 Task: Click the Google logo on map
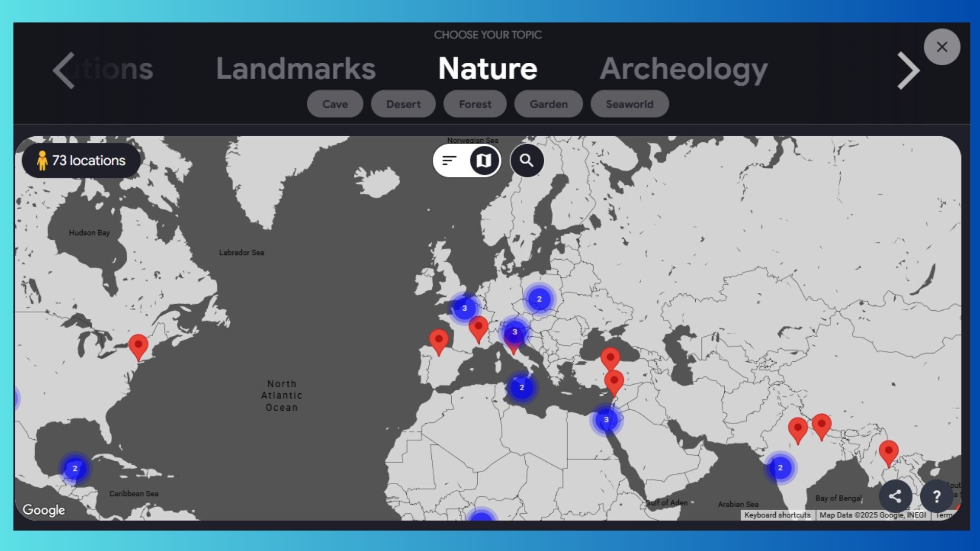(x=44, y=510)
